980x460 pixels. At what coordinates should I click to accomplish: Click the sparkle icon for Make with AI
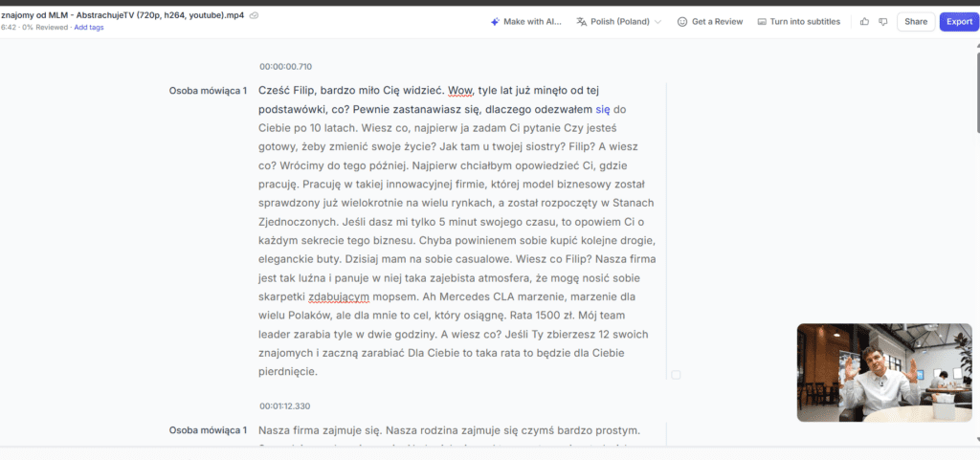[x=495, y=21]
